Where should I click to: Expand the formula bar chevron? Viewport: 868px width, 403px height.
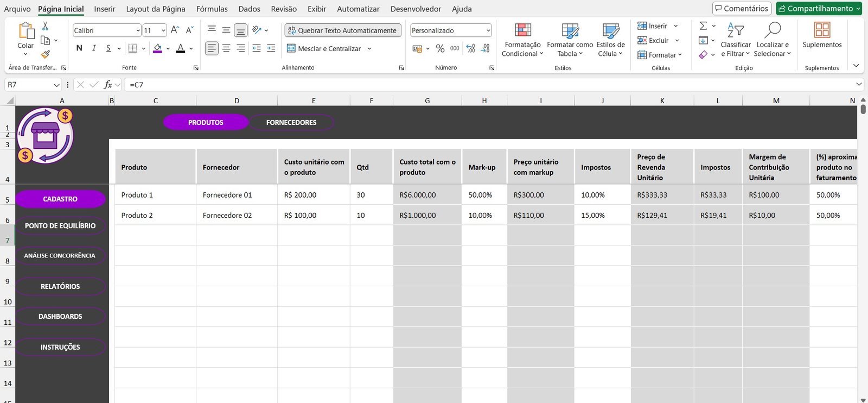coord(859,84)
